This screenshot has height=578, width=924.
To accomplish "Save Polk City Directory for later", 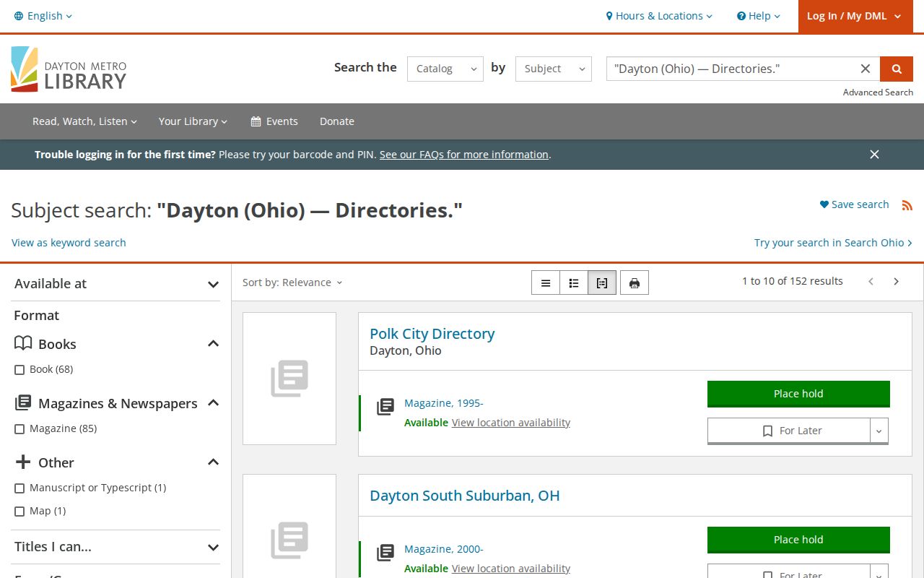I will [x=789, y=431].
